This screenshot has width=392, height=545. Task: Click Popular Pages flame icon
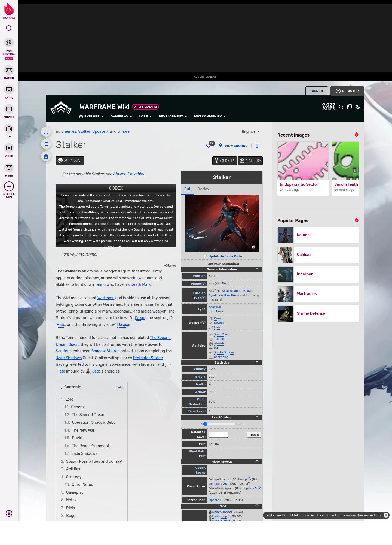[356, 220]
